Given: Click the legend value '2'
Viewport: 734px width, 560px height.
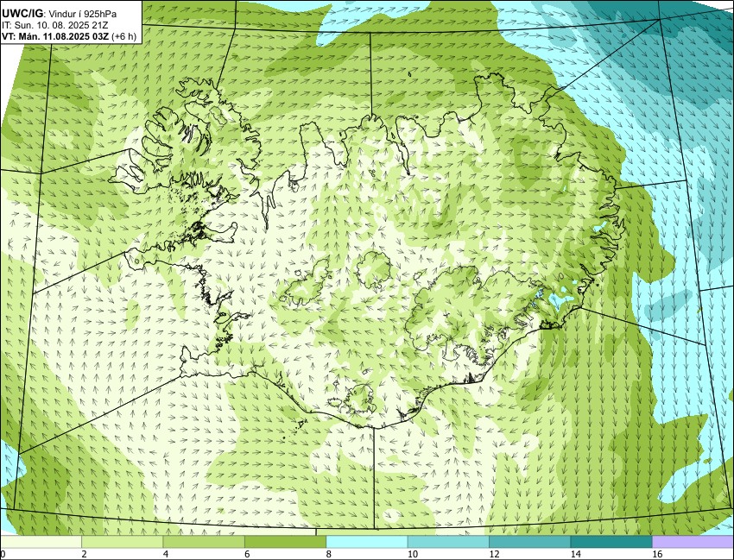Looking at the screenshot, I should (84, 554).
